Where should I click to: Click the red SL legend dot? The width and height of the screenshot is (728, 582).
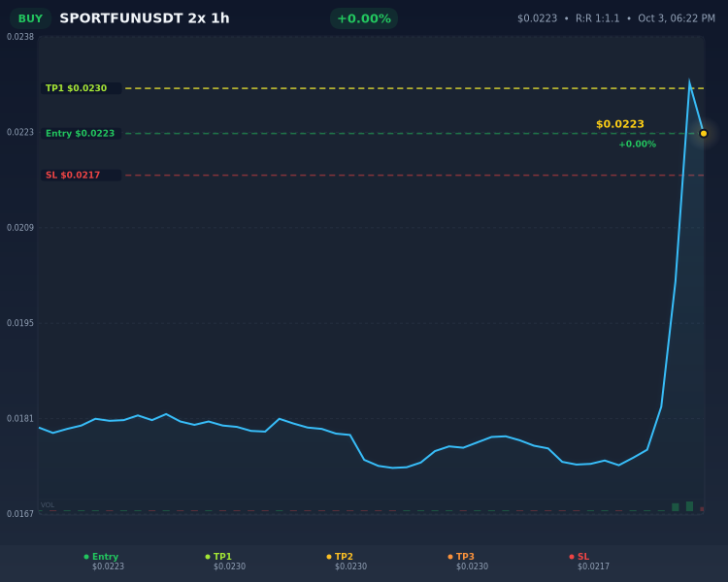572,557
